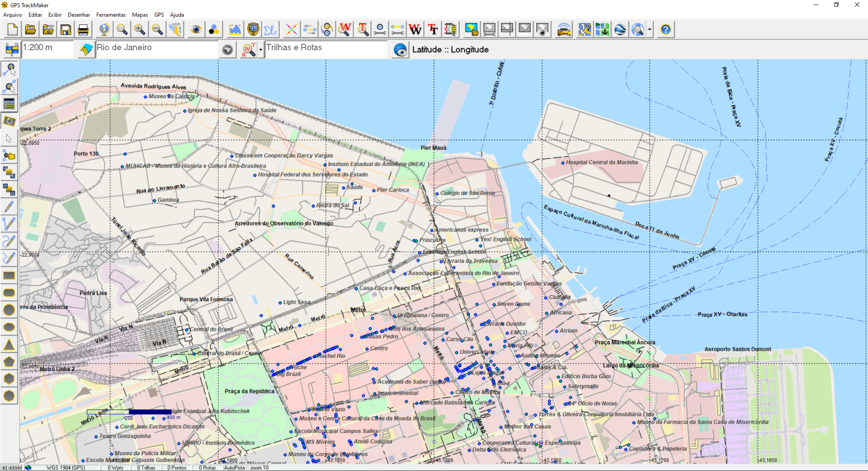Click the Brazil map button beside Rio de Janeiro
The image size is (868, 471).
[x=86, y=50]
